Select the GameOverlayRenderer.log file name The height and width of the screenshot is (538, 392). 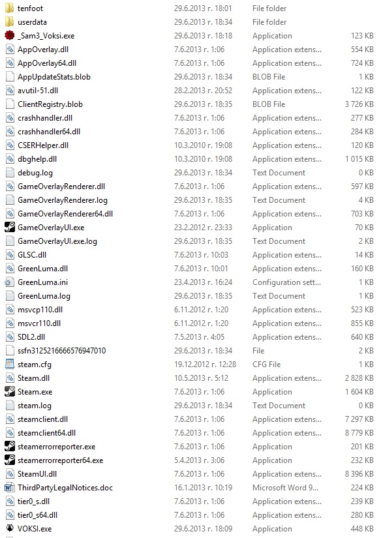point(63,200)
